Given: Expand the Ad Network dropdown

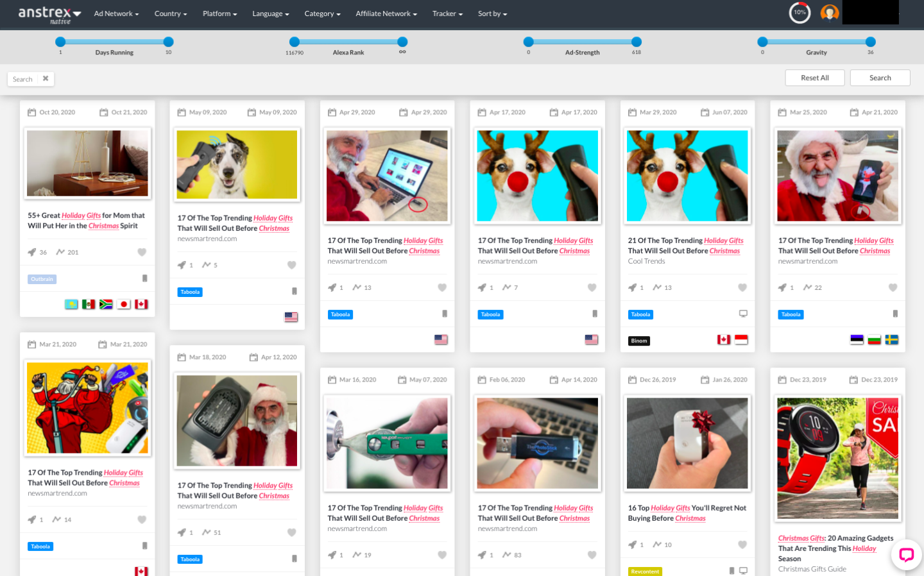Looking at the screenshot, I should coord(116,13).
